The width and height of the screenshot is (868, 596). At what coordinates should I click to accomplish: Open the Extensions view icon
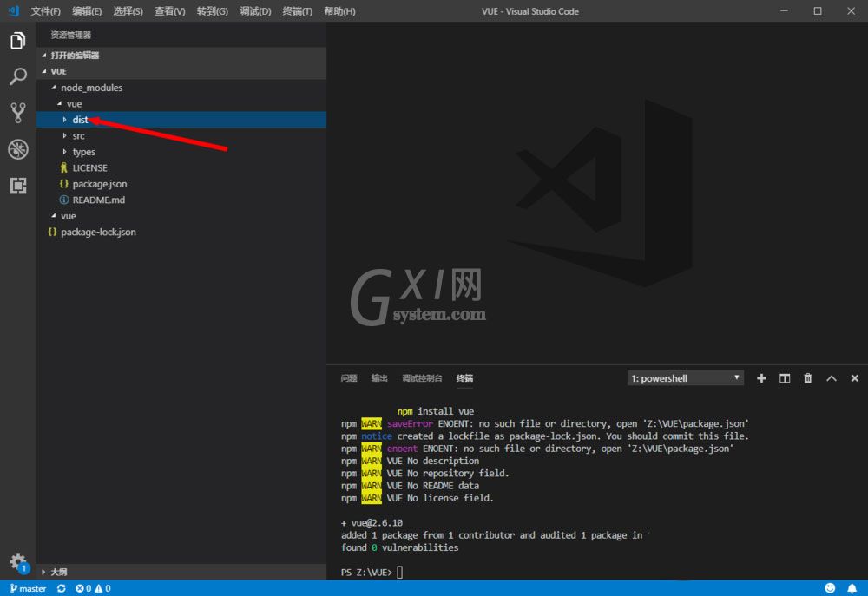point(17,186)
